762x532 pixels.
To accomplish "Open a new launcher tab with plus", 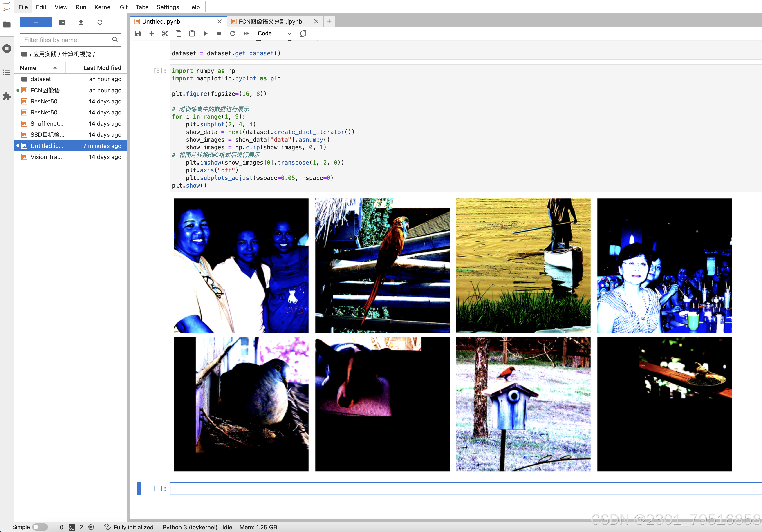I will coord(329,21).
